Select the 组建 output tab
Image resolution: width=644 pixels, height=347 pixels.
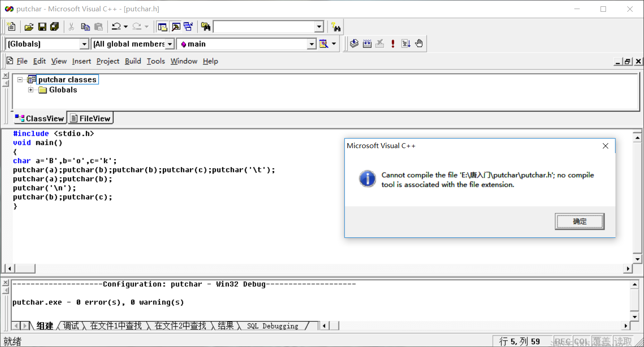pos(44,326)
